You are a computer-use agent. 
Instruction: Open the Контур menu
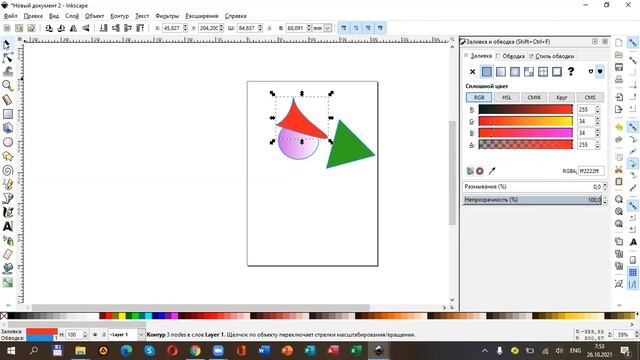(x=120, y=16)
